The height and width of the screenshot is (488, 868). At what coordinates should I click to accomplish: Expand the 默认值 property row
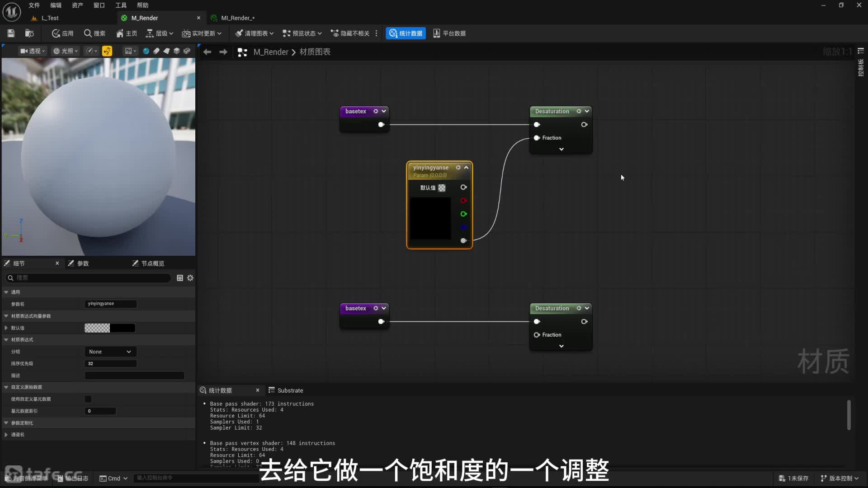click(6, 328)
